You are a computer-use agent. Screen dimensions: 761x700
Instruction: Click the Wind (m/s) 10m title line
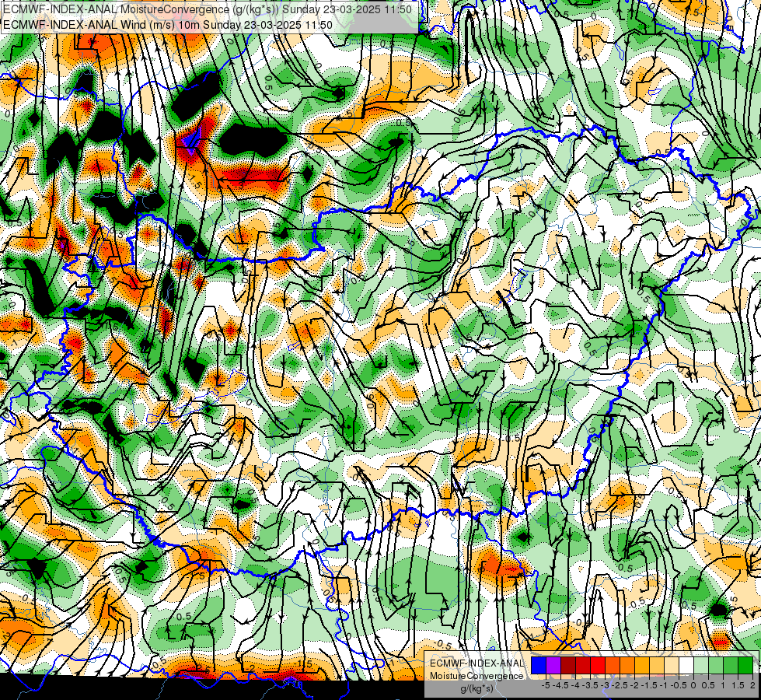[168, 25]
